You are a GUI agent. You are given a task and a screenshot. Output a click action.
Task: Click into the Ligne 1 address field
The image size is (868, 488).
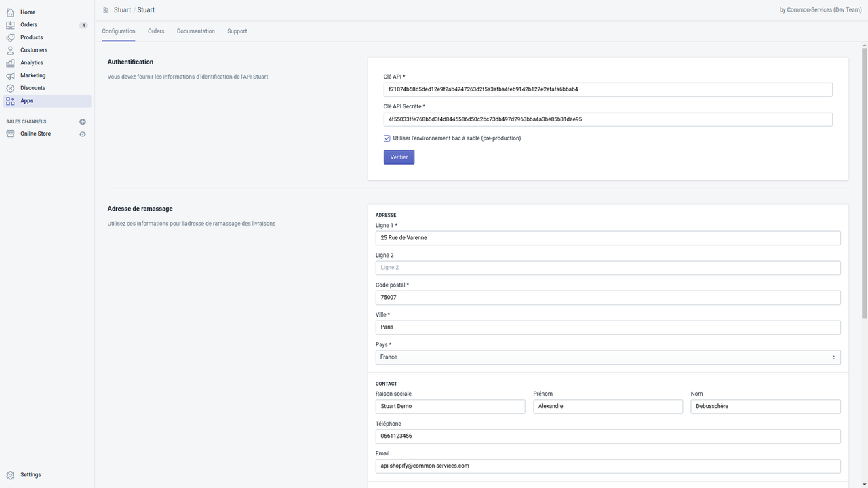[608, 238]
